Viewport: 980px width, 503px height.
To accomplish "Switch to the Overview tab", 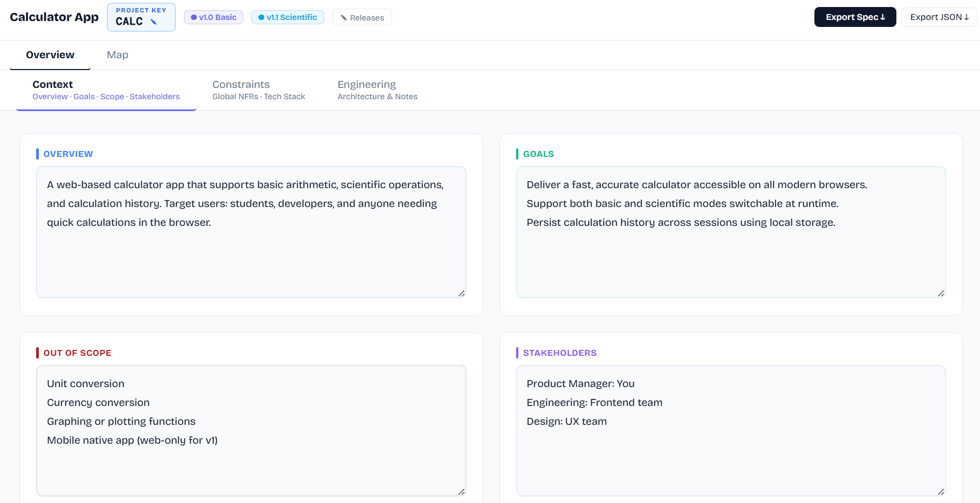I will click(x=50, y=55).
